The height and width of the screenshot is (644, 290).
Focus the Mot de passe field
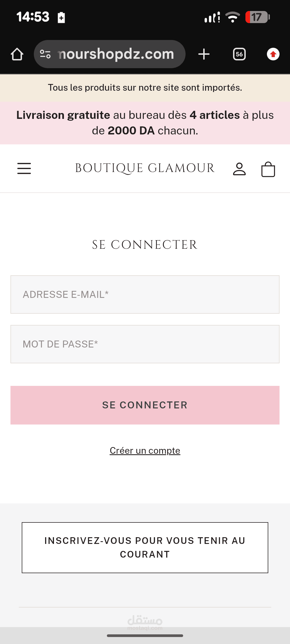(145, 344)
